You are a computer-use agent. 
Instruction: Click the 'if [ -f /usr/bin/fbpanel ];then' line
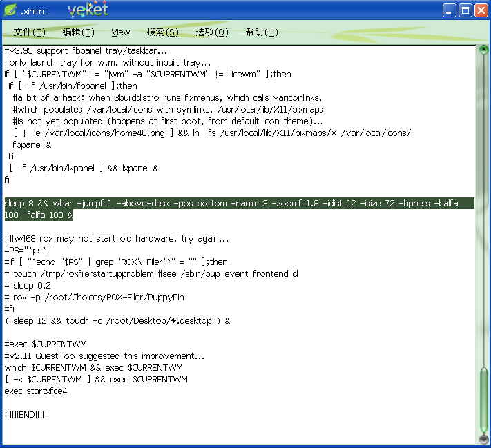[x=73, y=86]
